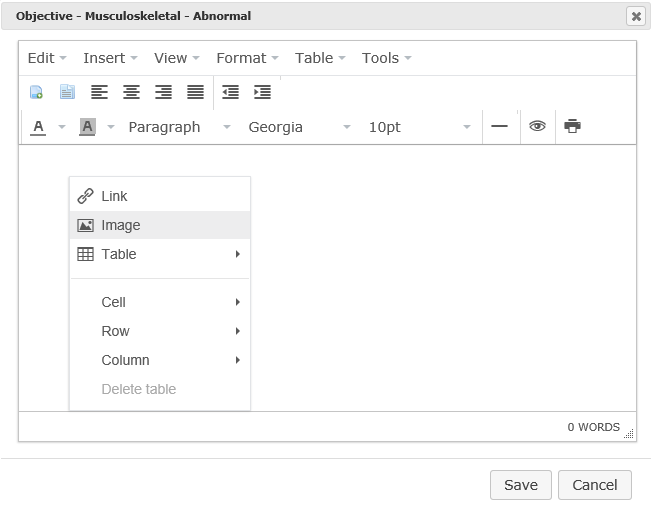The image size is (651, 505).
Task: Click the Cancel button
Action: (595, 485)
